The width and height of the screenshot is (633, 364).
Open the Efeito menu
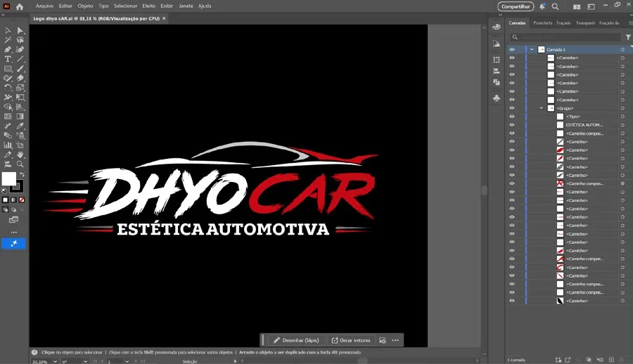(148, 6)
